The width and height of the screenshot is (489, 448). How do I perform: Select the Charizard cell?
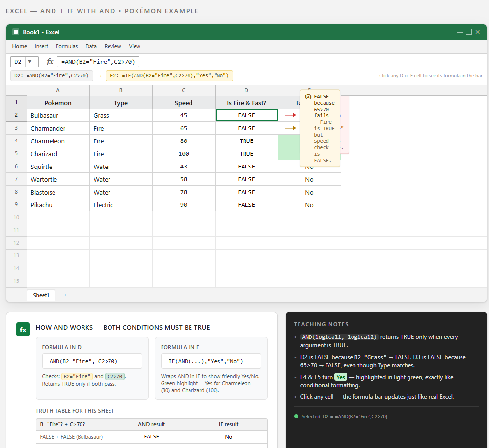(x=58, y=154)
